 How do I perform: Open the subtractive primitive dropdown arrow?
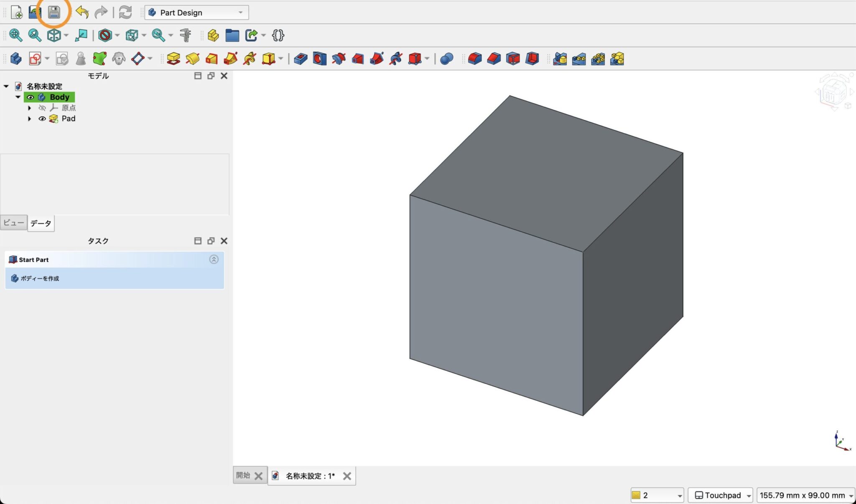tap(427, 59)
